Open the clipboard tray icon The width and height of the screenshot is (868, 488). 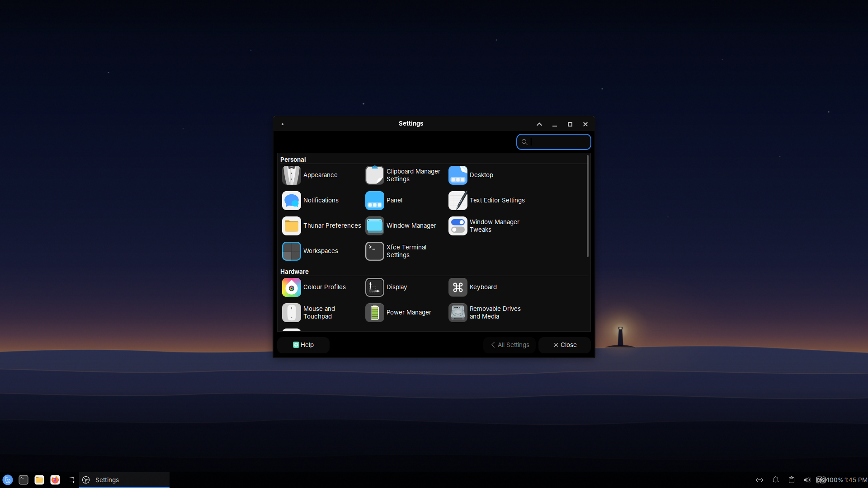pyautogui.click(x=792, y=480)
